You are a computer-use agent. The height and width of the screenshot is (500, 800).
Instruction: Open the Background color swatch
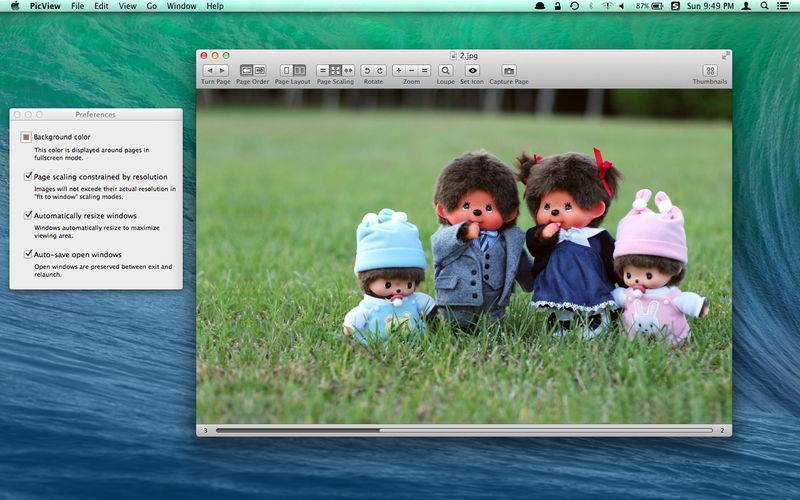(x=26, y=137)
